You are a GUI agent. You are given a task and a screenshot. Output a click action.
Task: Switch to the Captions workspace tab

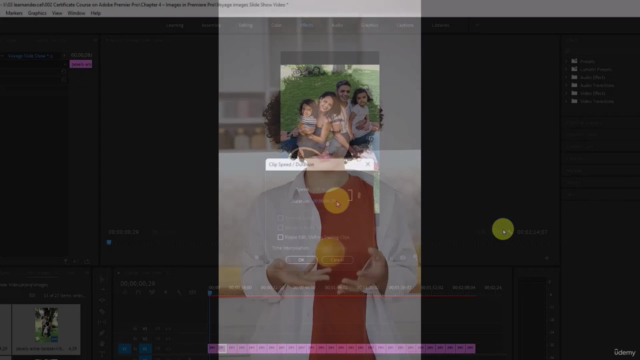tap(405, 25)
